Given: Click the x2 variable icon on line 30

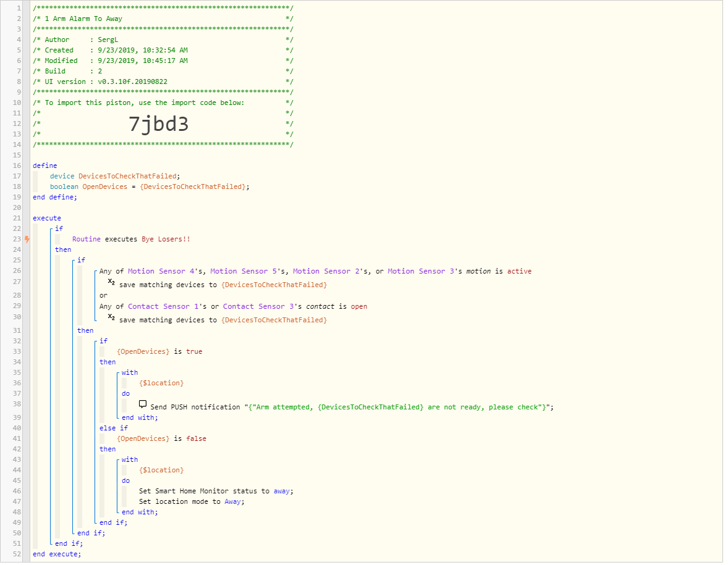Looking at the screenshot, I should click(x=111, y=319).
